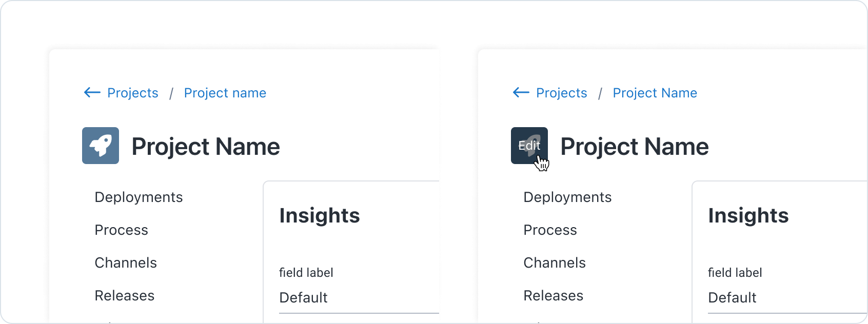The image size is (868, 324).
Task: Click the project logo showing Edit overlay
Action: [529, 146]
